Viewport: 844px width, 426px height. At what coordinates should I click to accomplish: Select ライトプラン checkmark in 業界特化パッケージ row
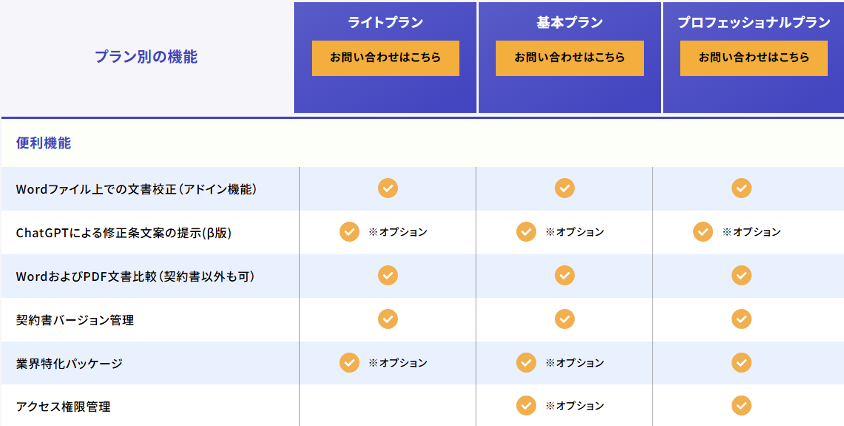tap(349, 362)
